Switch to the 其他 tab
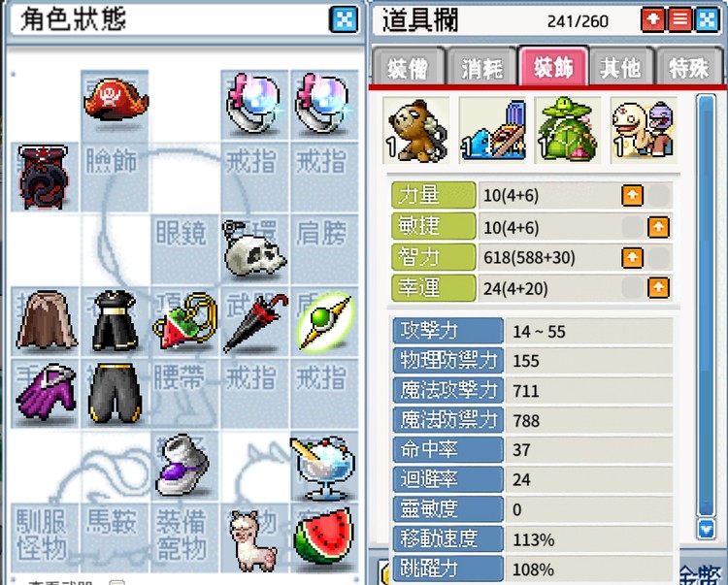This screenshot has height=585, width=728. (620, 68)
